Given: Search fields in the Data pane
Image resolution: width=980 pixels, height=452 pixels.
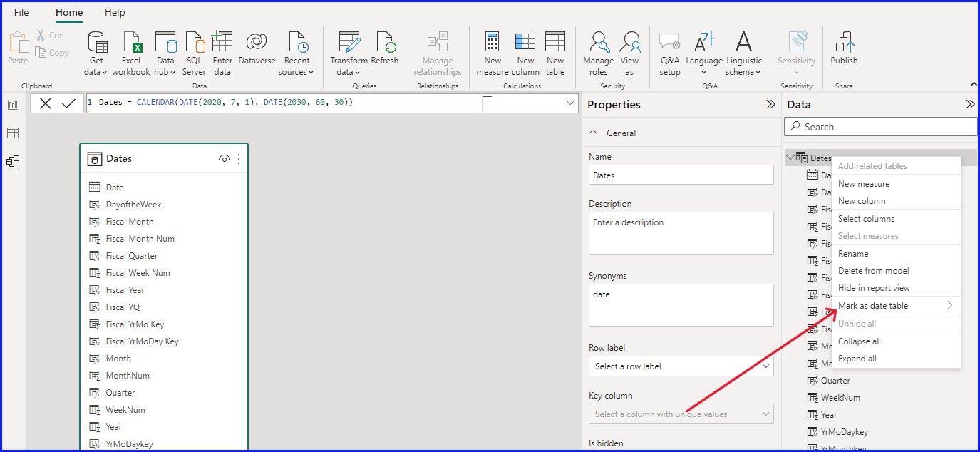Looking at the screenshot, I should [x=881, y=127].
